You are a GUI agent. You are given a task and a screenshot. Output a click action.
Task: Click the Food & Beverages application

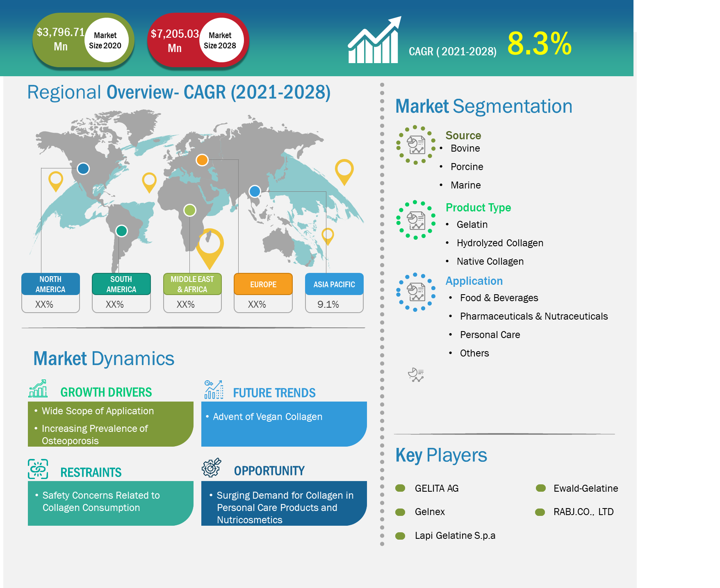pos(499,298)
